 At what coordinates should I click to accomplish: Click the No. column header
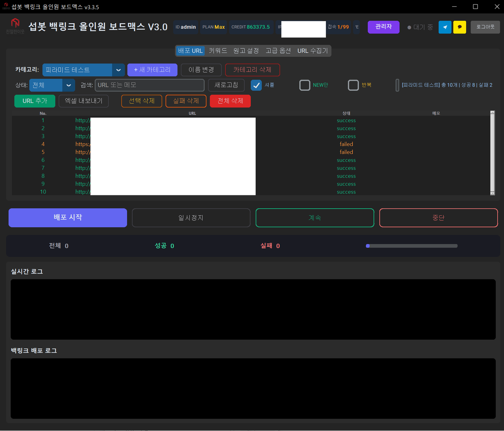pos(43,113)
